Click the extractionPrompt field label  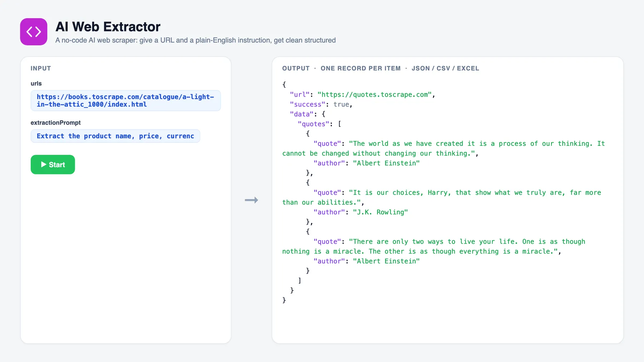pos(55,123)
